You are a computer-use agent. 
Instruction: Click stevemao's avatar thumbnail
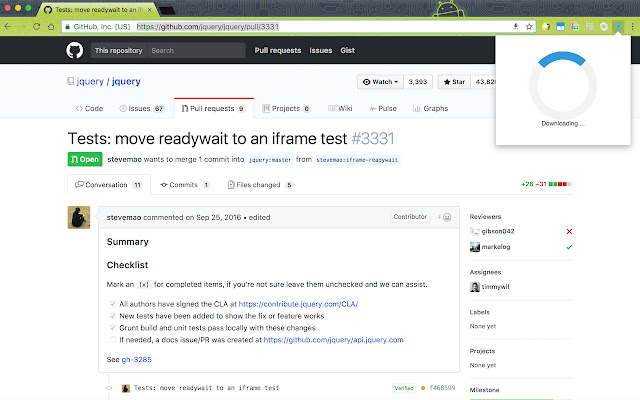point(79,218)
